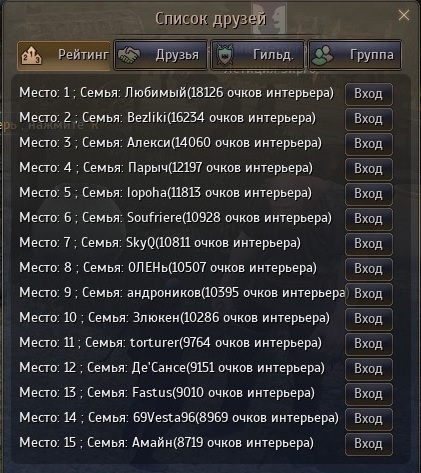The width and height of the screenshot is (421, 473).
Task: Click Вход for family Soufriere
Action: [369, 219]
